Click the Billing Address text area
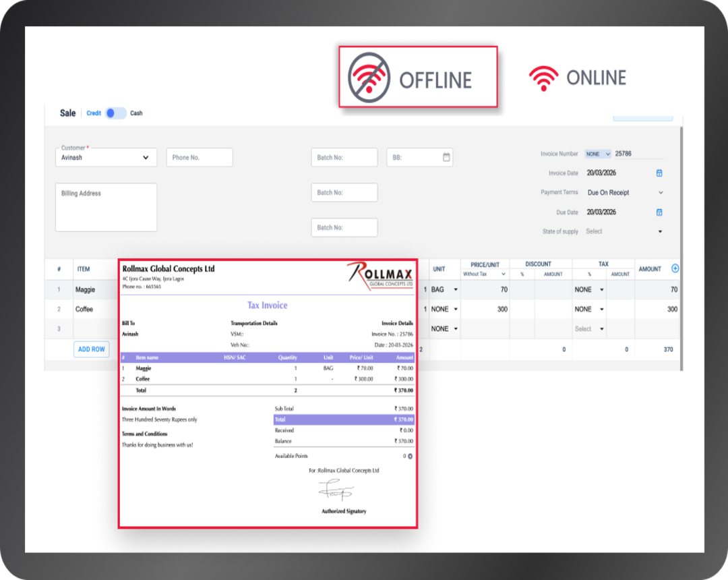The width and height of the screenshot is (728, 580). (x=106, y=207)
